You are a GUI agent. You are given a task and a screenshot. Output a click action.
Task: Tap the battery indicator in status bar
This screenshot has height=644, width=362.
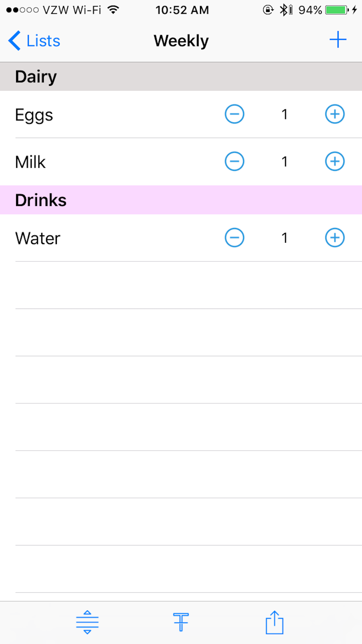pyautogui.click(x=337, y=10)
